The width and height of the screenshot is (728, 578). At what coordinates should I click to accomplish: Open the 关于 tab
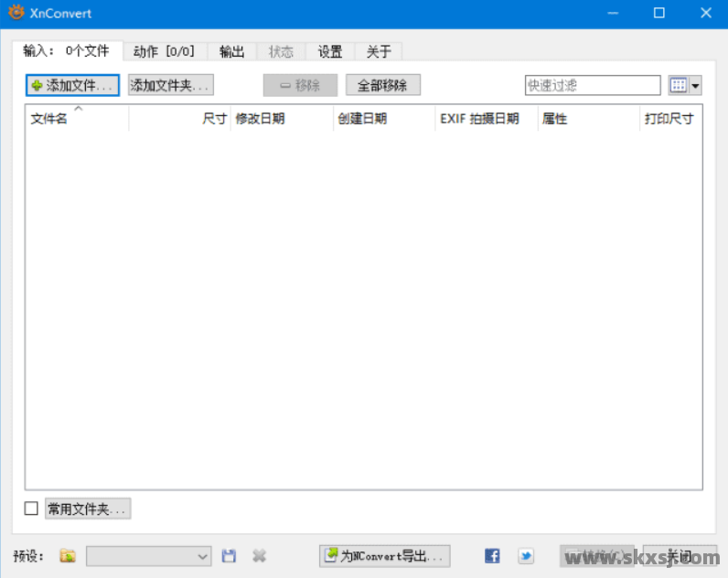(x=379, y=51)
